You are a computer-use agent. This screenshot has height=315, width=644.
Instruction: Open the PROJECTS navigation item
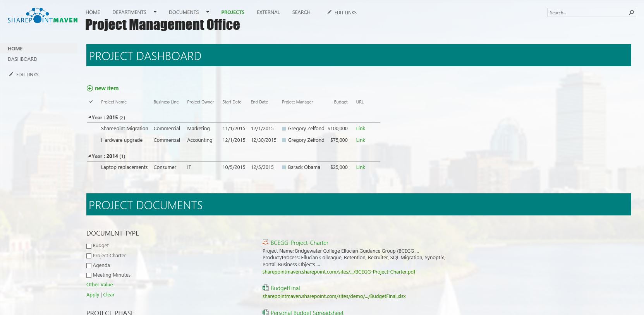click(233, 12)
